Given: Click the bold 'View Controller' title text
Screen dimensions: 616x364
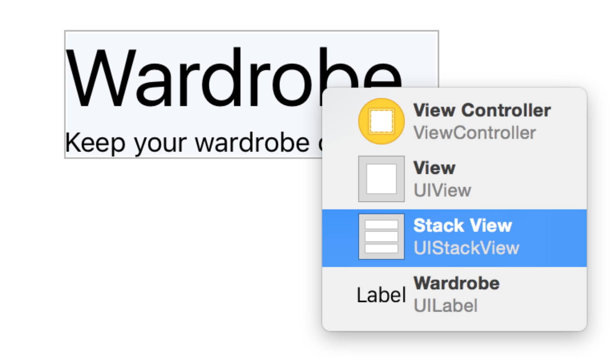Looking at the screenshot, I should pyautogui.click(x=482, y=110).
